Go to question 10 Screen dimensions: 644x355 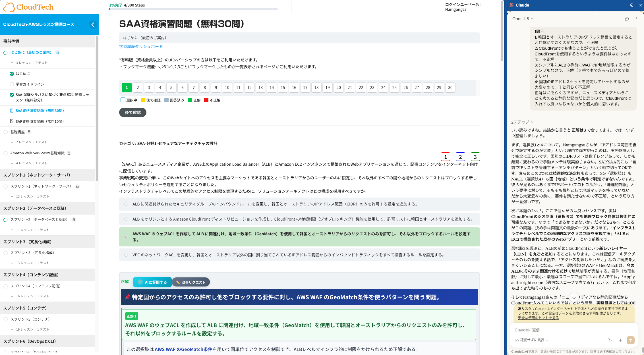click(227, 88)
